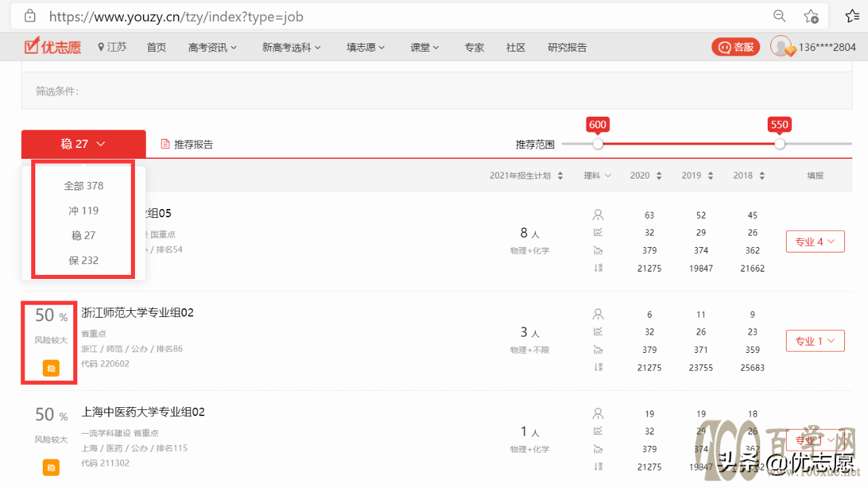This screenshot has width=868, height=488.
Task: Click ranking sort icon in 专业 4 row
Action: coord(598,267)
